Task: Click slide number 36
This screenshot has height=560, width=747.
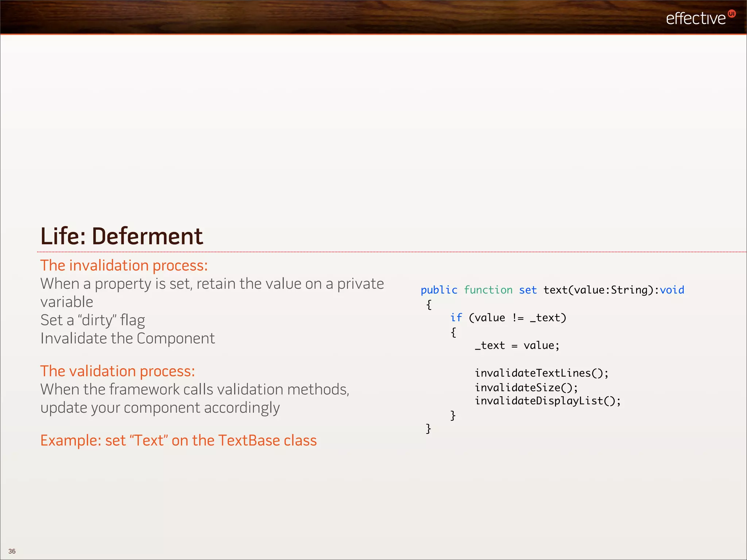Action: (x=12, y=551)
